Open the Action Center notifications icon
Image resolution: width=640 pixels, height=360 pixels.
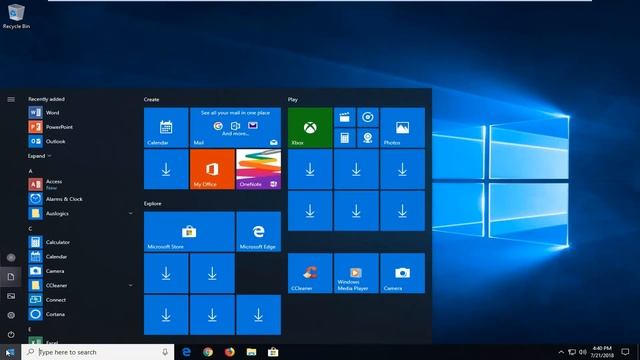[x=625, y=352]
